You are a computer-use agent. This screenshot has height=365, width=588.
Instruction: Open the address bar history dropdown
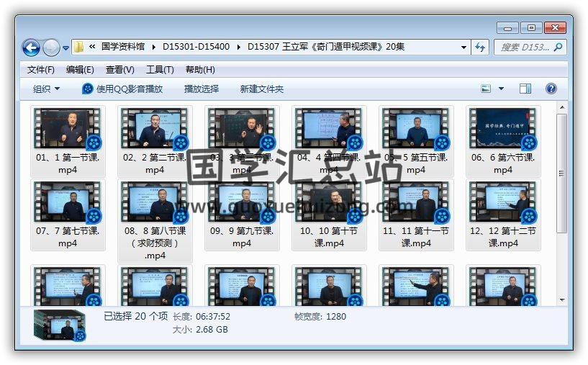464,48
